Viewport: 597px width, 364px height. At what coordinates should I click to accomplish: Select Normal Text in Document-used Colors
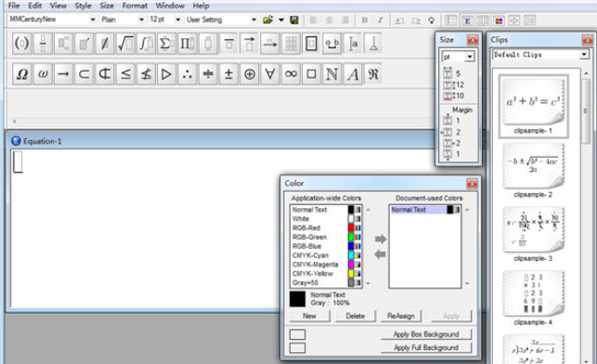(x=425, y=210)
